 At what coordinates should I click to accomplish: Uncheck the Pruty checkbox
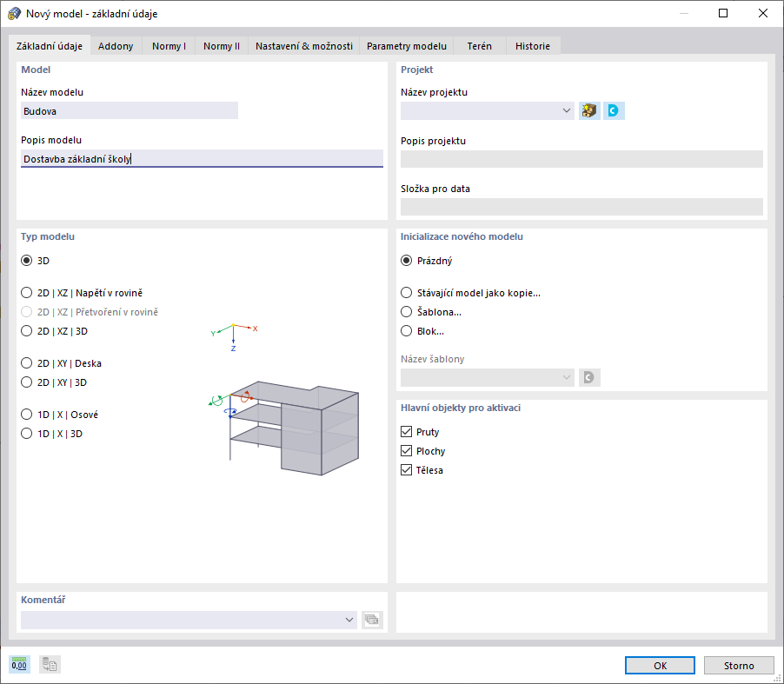pos(406,432)
